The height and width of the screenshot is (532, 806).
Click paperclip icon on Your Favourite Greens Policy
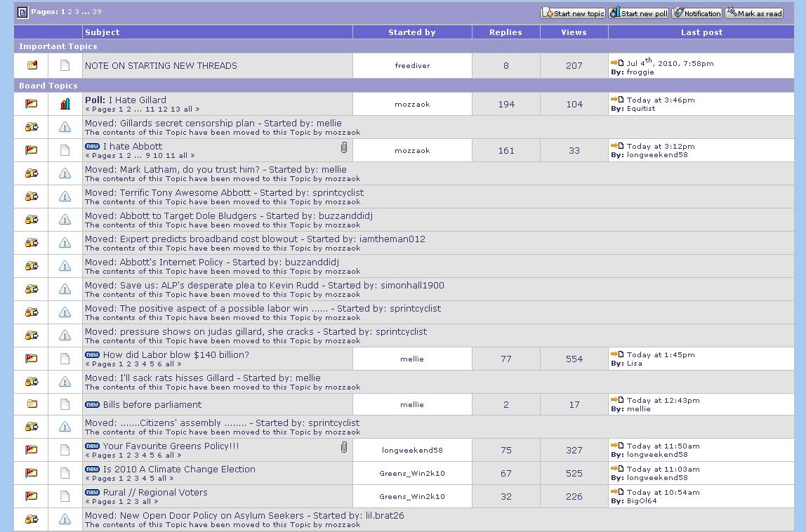tap(344, 447)
